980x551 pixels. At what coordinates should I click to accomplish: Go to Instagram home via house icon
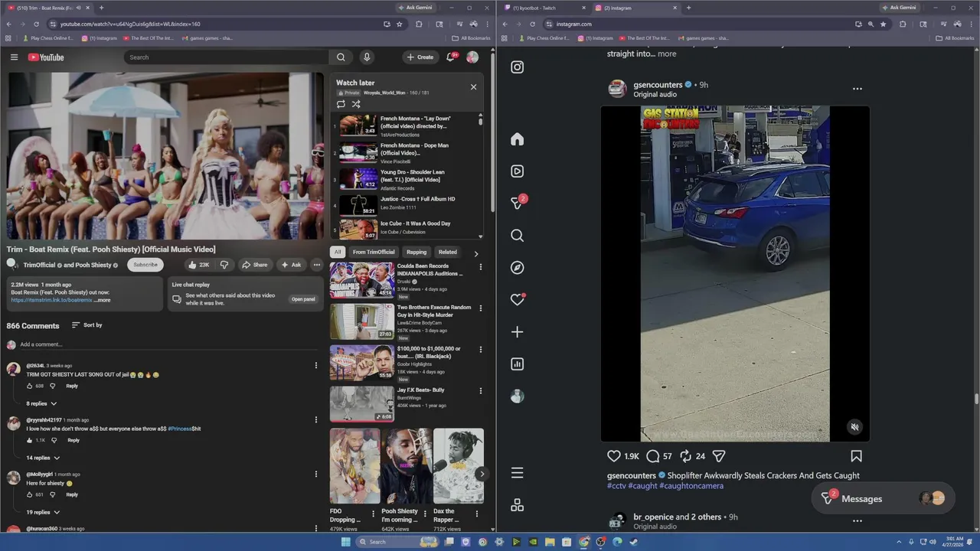click(518, 139)
